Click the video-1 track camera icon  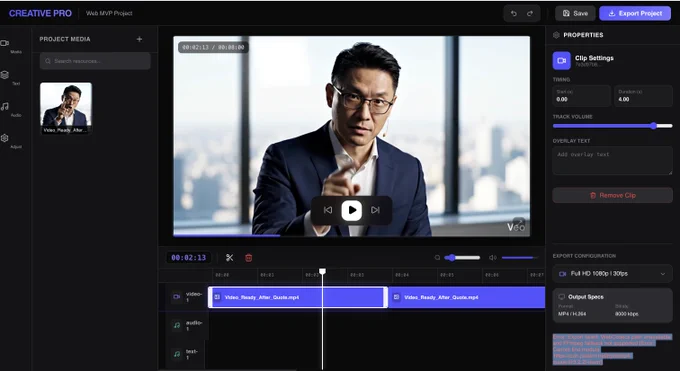[177, 297]
